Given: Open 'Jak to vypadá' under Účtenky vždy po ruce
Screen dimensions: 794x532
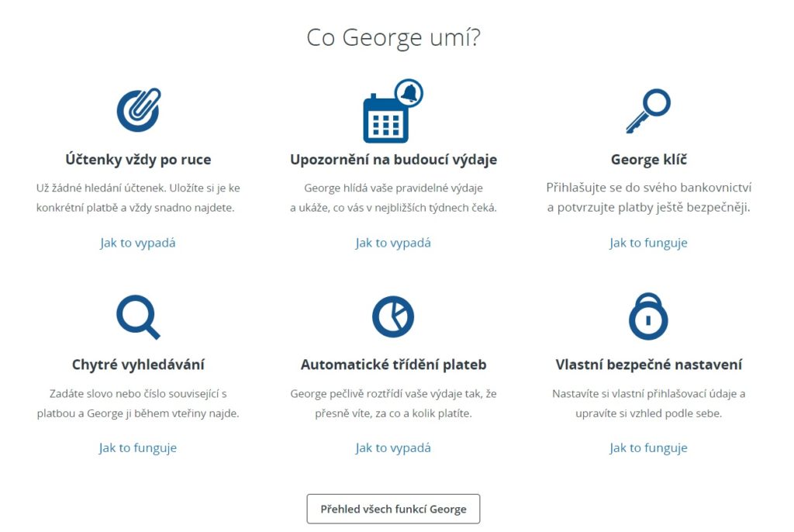Looking at the screenshot, I should (x=138, y=243).
